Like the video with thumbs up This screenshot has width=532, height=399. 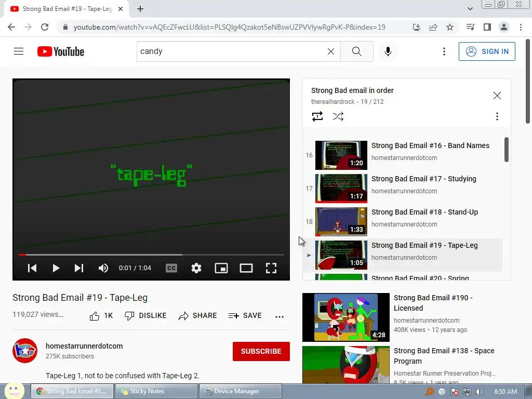[x=101, y=316]
